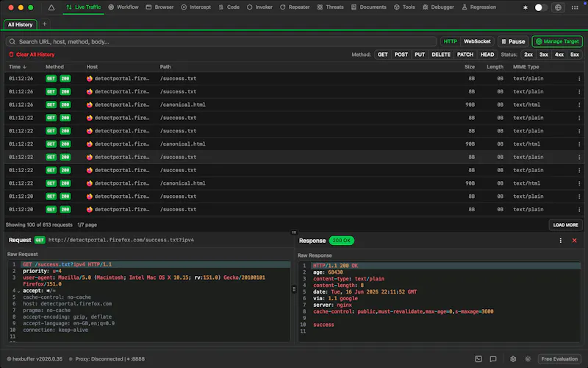
Task: Click the 200 OK status badge
Action: [341, 241]
